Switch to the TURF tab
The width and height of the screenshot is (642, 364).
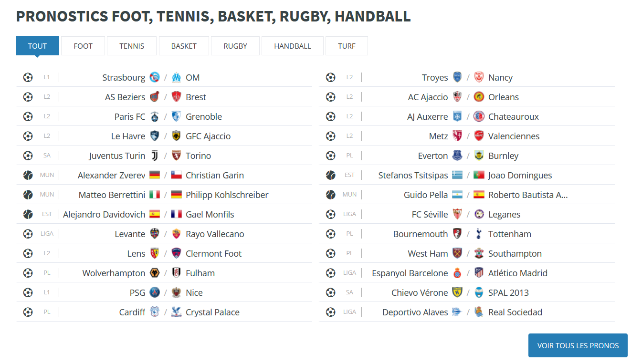[347, 46]
